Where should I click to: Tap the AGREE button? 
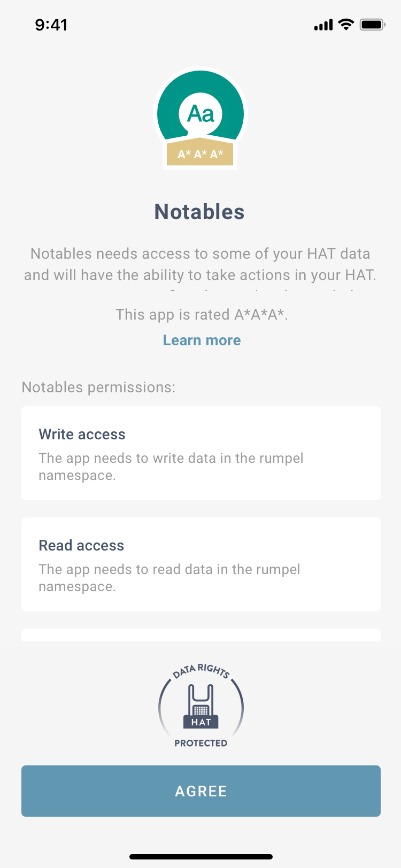click(201, 791)
